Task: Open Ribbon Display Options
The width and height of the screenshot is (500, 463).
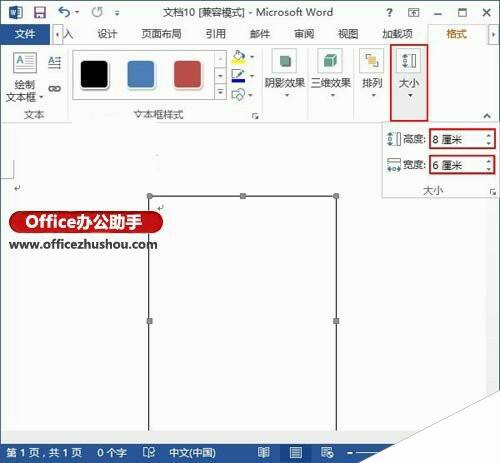Action: 413,13
